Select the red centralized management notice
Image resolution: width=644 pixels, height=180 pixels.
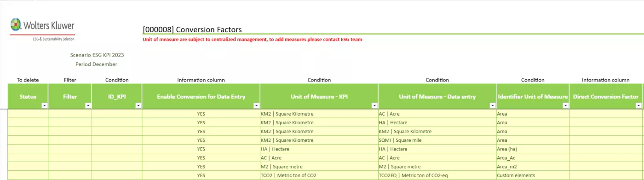pyautogui.click(x=252, y=40)
